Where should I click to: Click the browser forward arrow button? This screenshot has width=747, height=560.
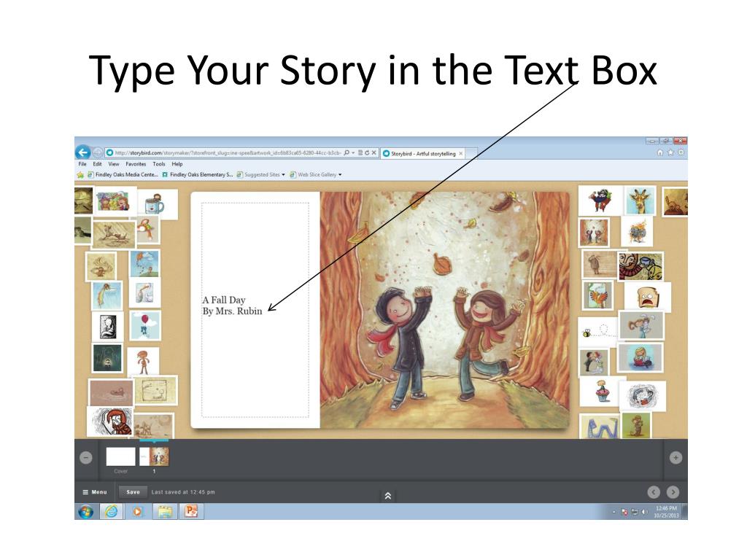pos(97,152)
